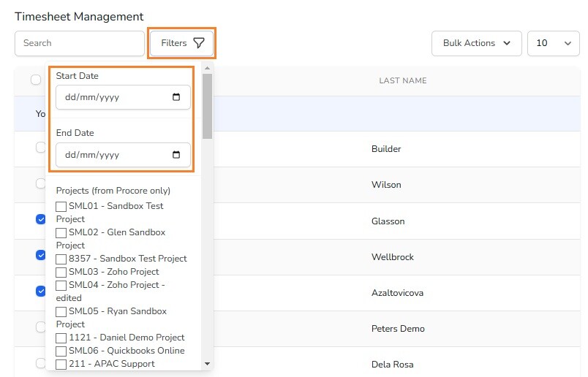The width and height of the screenshot is (588, 377).
Task: Check the SML03 - Zoho Project checkbox
Action: coord(61,272)
